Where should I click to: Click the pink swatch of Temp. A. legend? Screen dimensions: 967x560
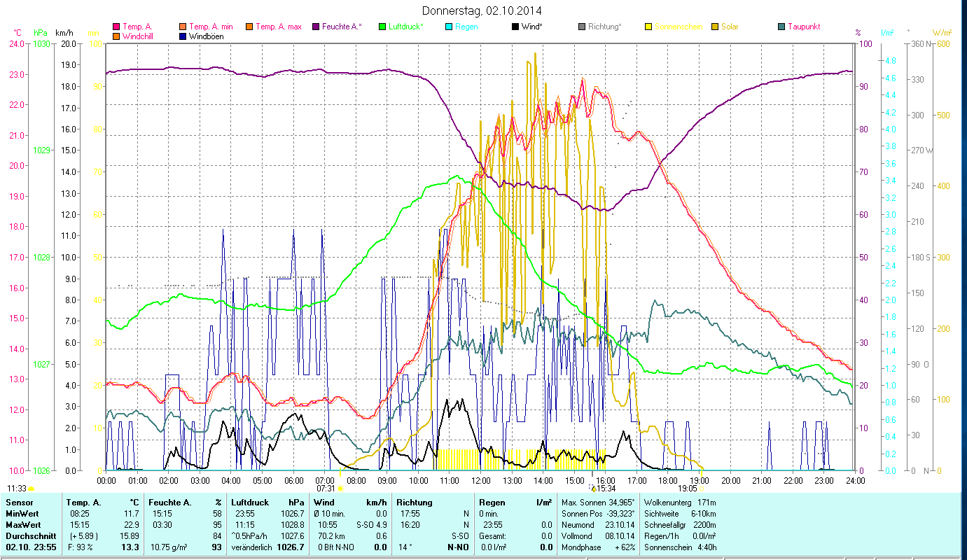click(x=116, y=27)
